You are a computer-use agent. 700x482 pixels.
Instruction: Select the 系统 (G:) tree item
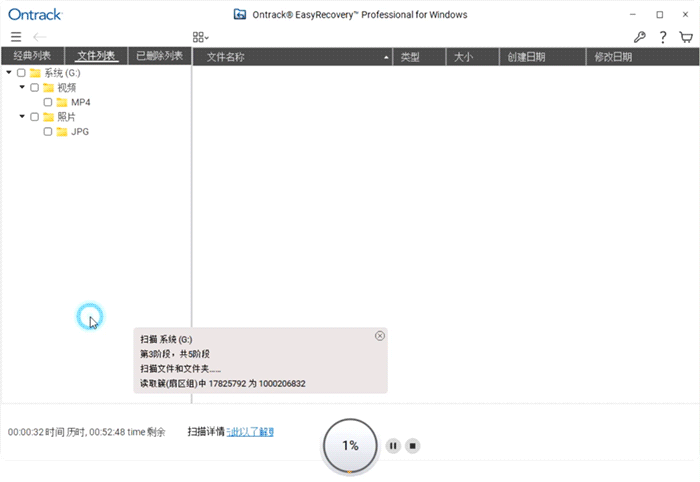[62, 73]
